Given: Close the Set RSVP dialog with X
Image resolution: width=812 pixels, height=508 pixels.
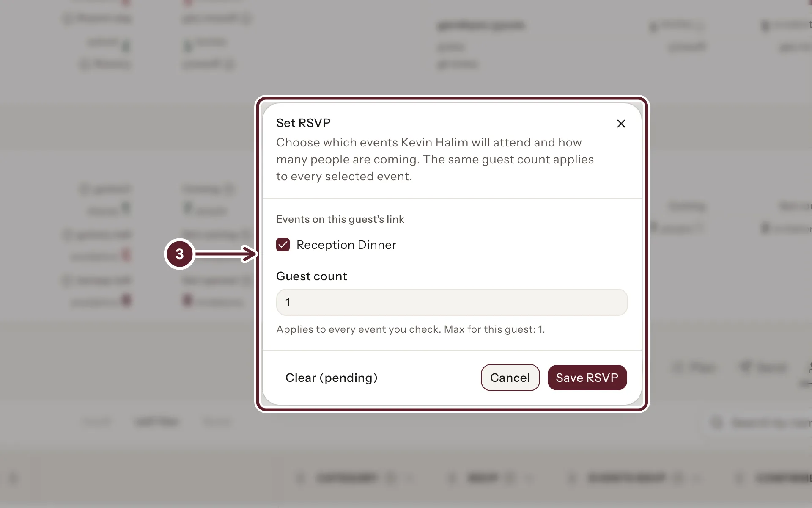Looking at the screenshot, I should (621, 124).
